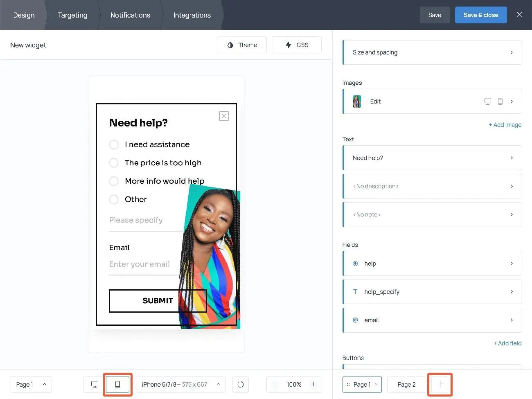
Task: Select the 'The price is too high' option
Action: 114,163
